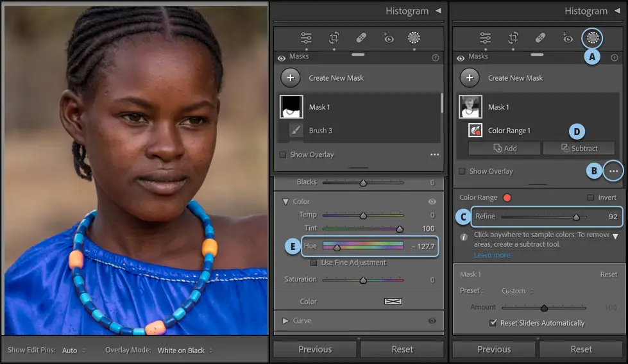Expand the Curve section

[x=285, y=320]
